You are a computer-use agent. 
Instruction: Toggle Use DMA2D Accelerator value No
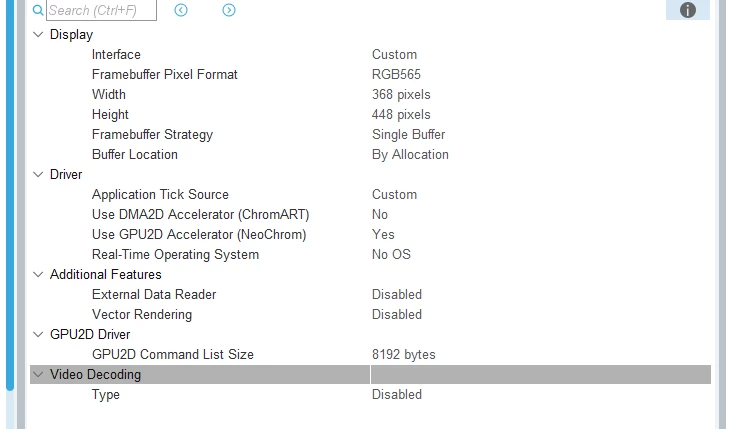point(380,215)
